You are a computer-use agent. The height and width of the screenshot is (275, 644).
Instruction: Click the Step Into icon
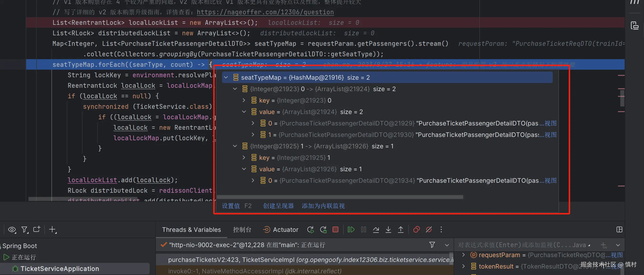coord(388,229)
